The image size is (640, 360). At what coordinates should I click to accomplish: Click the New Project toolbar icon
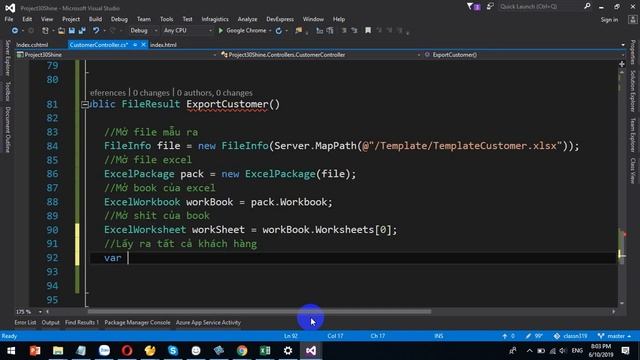[x=45, y=31]
